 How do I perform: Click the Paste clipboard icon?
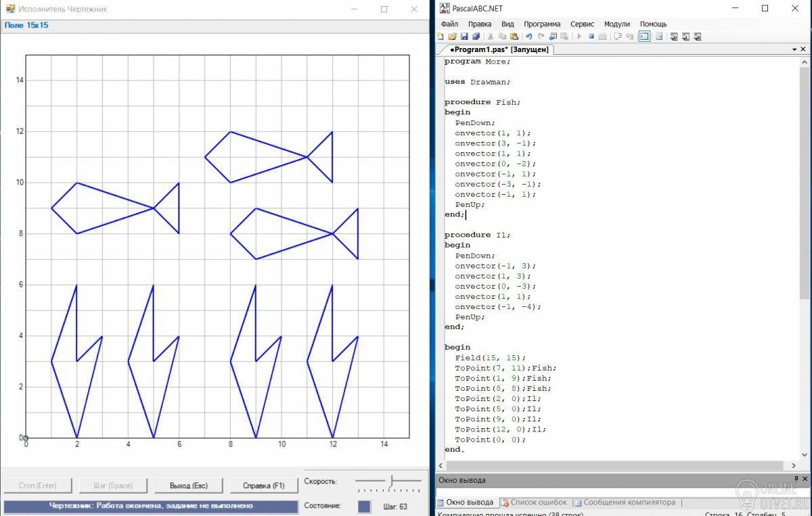coord(514,37)
